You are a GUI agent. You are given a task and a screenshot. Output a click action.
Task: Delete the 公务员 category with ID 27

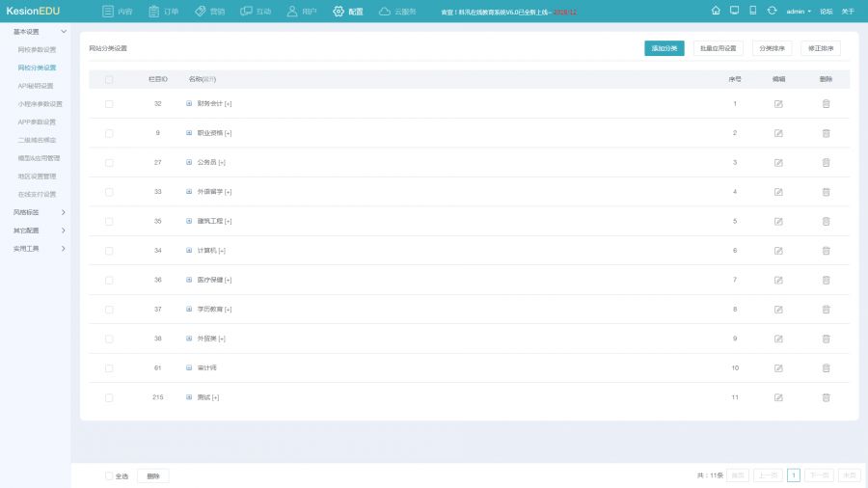coord(826,163)
